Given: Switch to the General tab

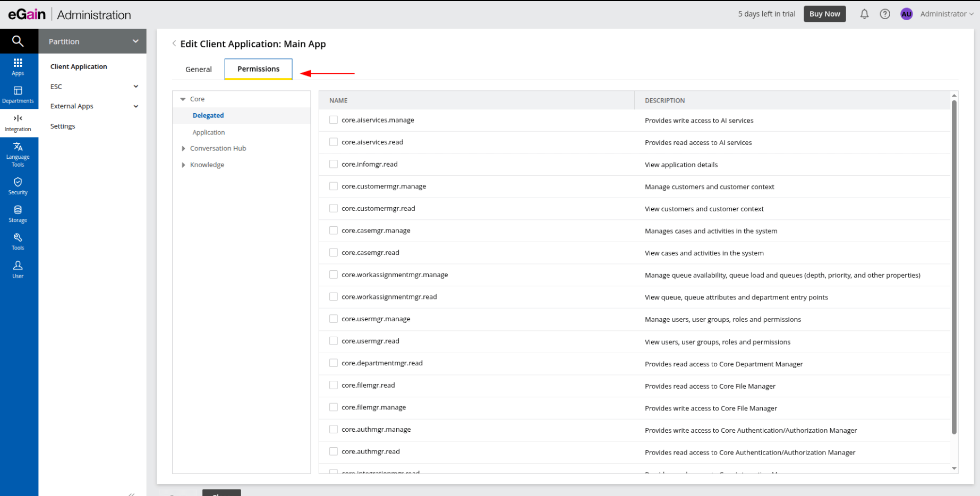Looking at the screenshot, I should (x=198, y=70).
